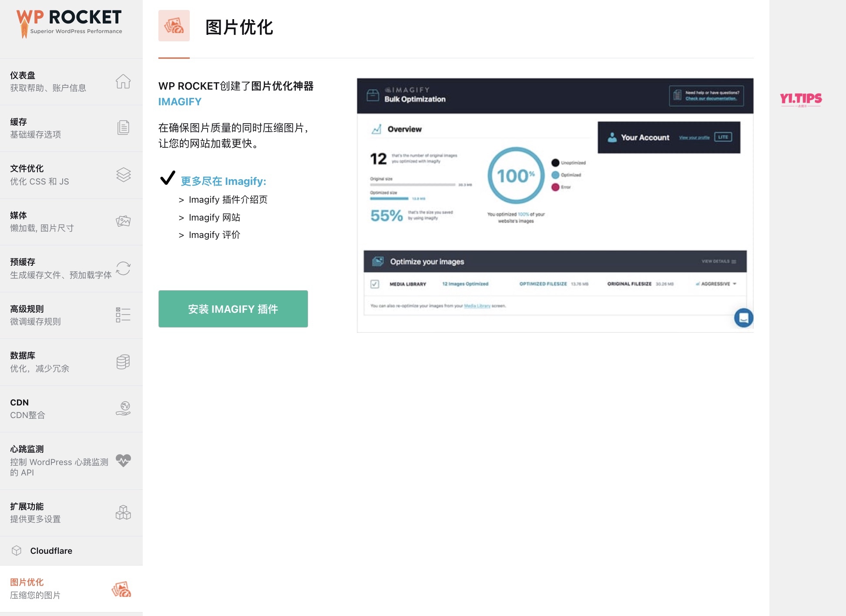Click 安装 IMAGIFY 插件 button
Viewport: 846px width, 616px height.
pyautogui.click(x=233, y=309)
